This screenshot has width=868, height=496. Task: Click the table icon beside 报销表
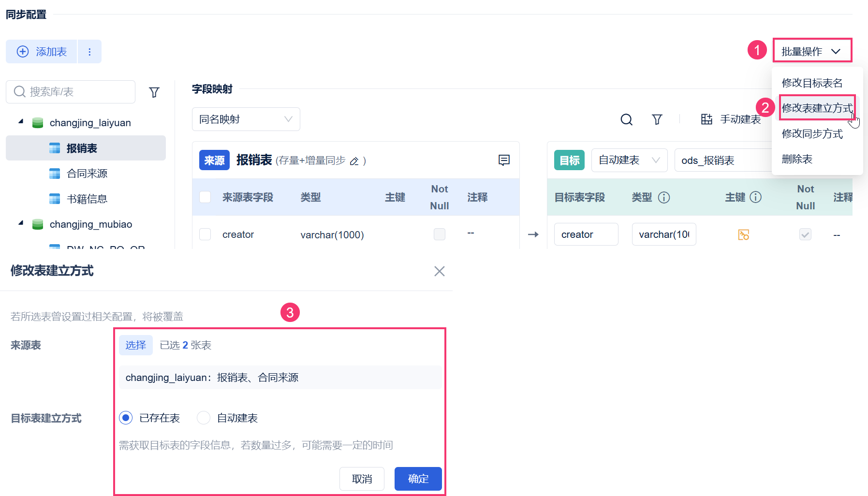(x=55, y=148)
